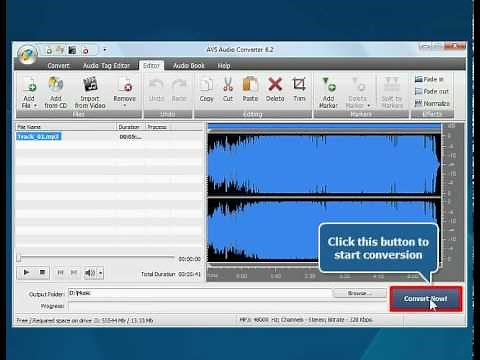Screen dimensions: 480x360
Task: Click the waveform overview scroll bar
Action: point(324,126)
